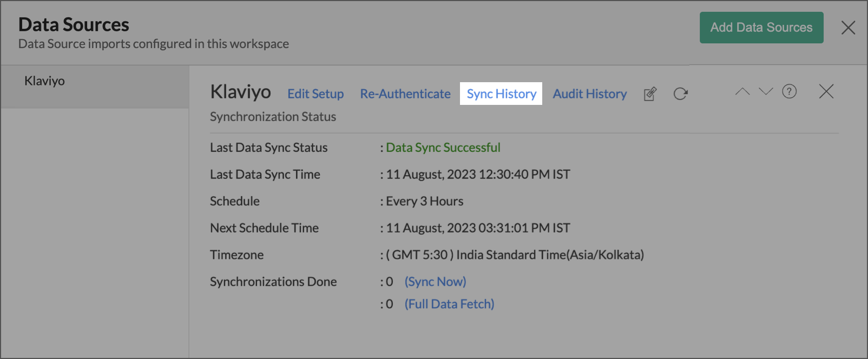Click the Re-Authenticate link

click(x=405, y=94)
